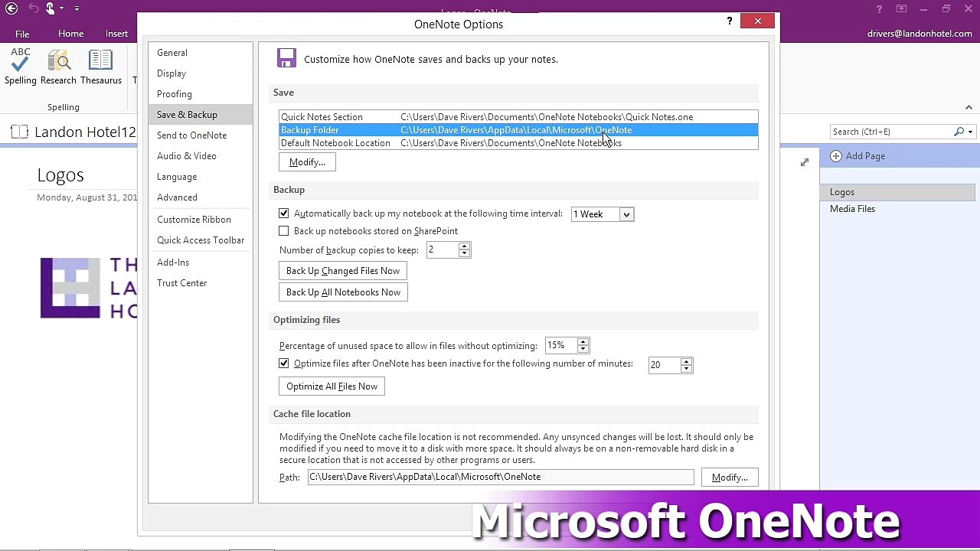The image size is (980, 551).
Task: Select the Save & Backup category
Action: (201, 115)
